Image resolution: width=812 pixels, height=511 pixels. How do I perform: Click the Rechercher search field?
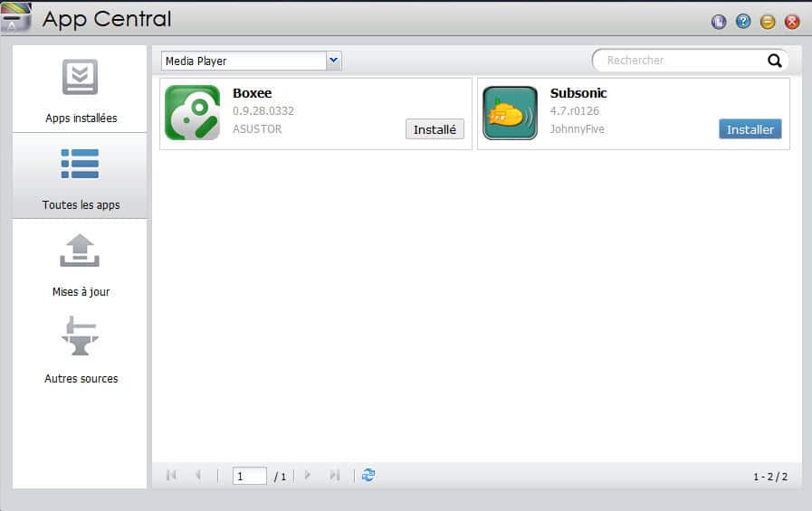679,61
